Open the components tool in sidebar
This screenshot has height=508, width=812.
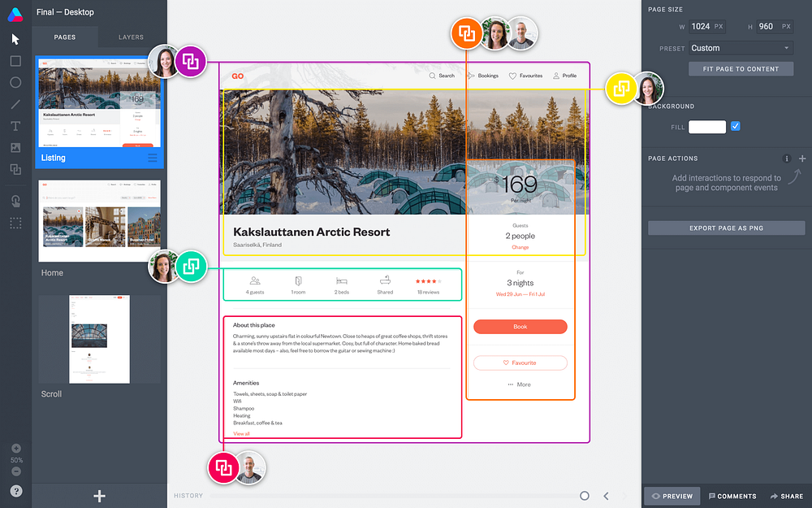tap(15, 169)
